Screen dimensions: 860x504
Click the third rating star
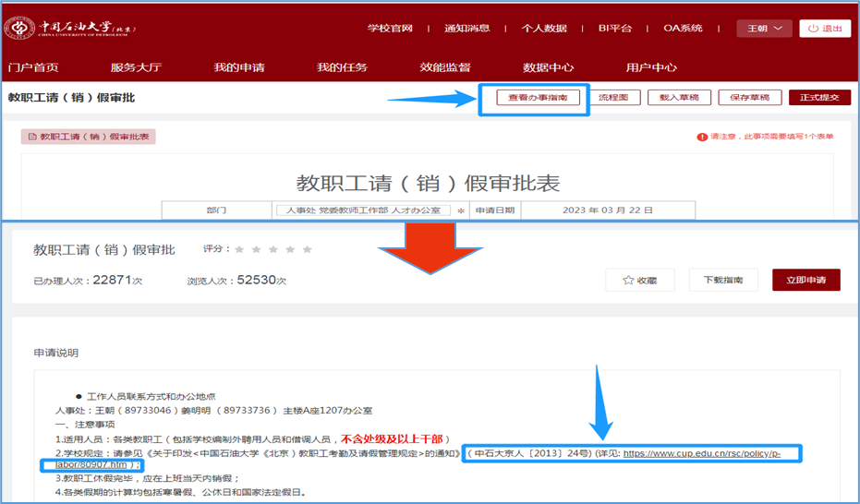273,249
